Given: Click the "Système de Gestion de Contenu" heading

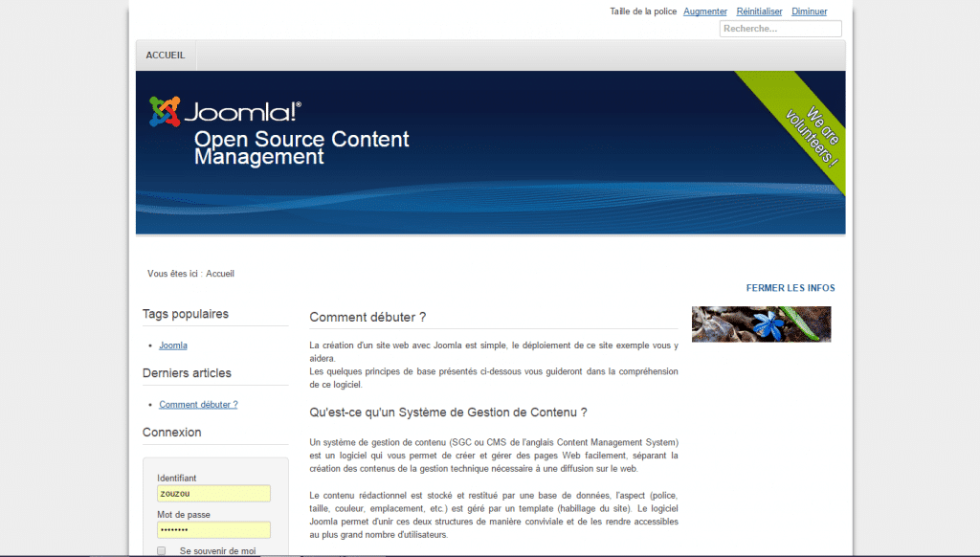Looking at the screenshot, I should point(448,412).
